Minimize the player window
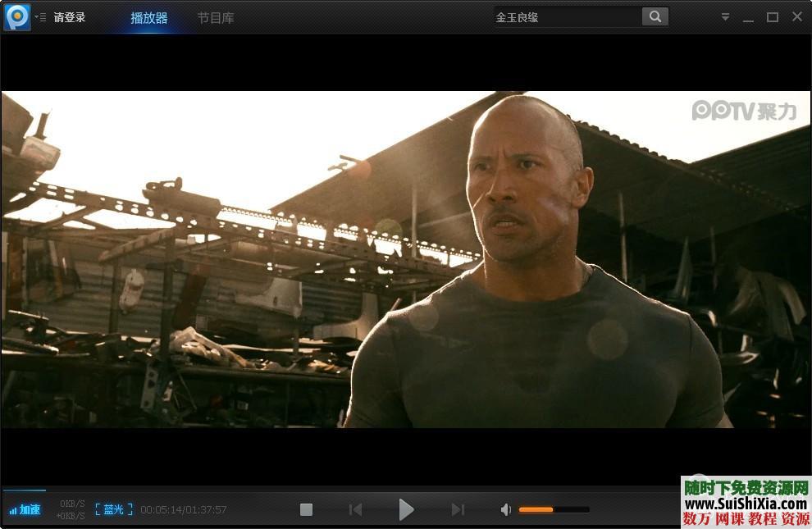Image resolution: width=812 pixels, height=529 pixels. click(748, 17)
